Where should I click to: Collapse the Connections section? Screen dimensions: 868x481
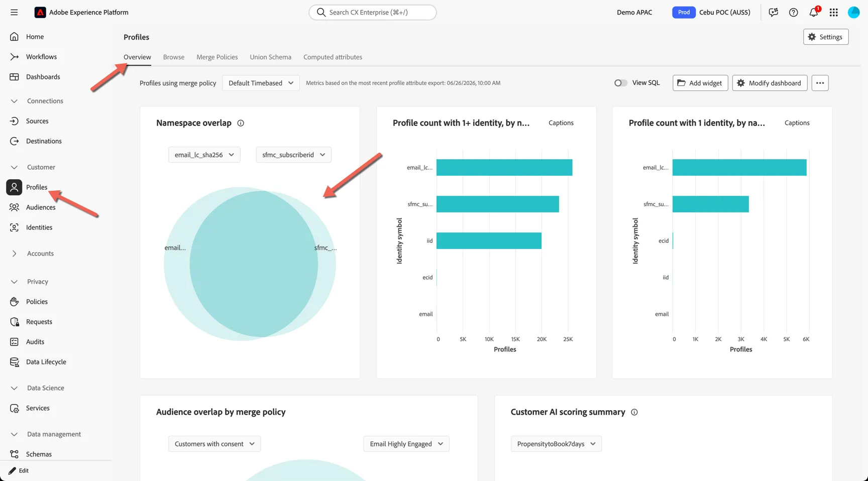tap(14, 101)
